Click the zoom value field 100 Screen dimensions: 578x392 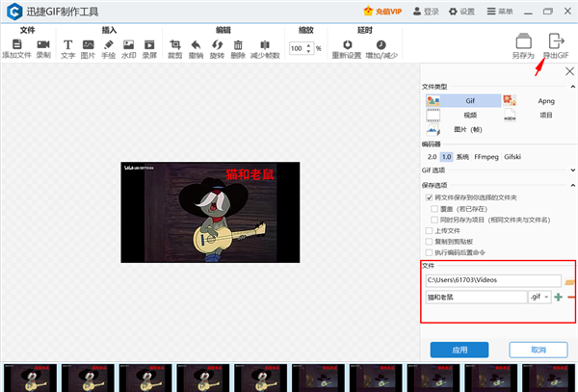(297, 48)
